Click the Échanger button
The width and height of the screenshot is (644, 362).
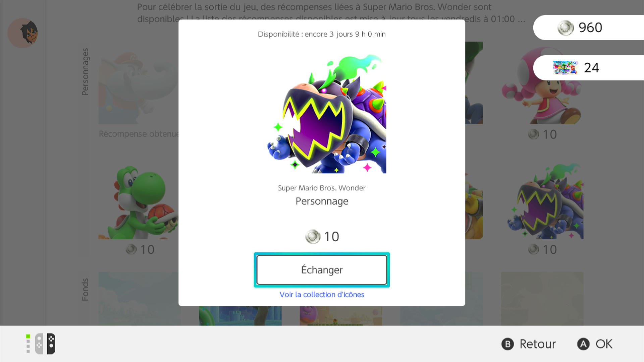click(x=322, y=270)
